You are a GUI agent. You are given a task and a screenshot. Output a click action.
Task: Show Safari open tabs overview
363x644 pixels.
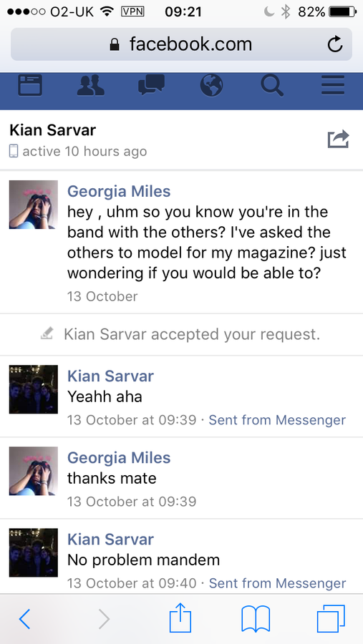331,619
